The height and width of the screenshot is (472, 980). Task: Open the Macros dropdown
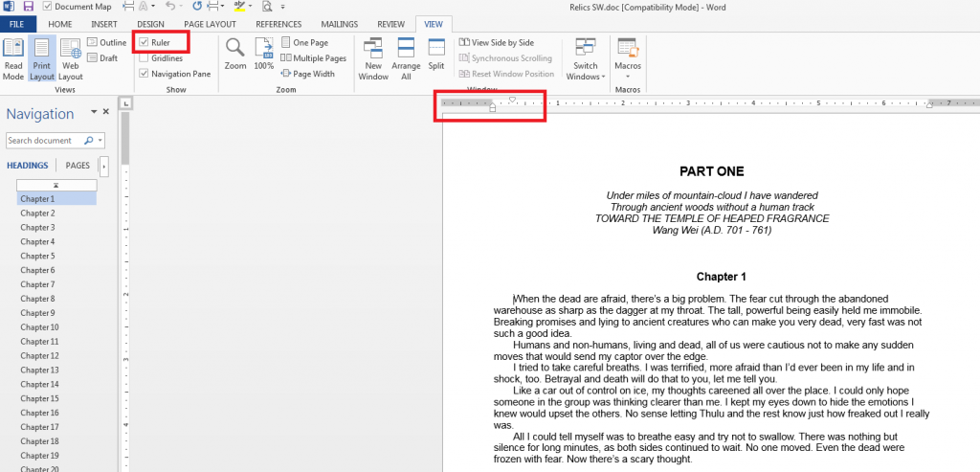tap(628, 59)
